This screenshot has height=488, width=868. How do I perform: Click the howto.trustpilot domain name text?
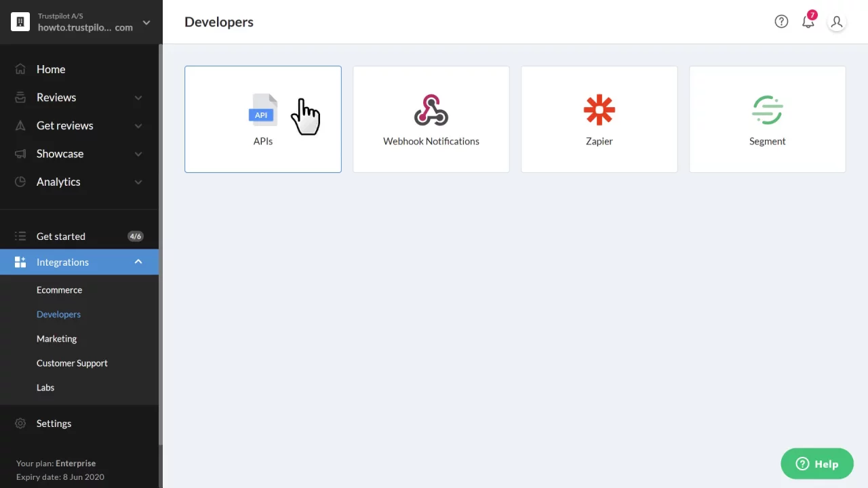85,28
